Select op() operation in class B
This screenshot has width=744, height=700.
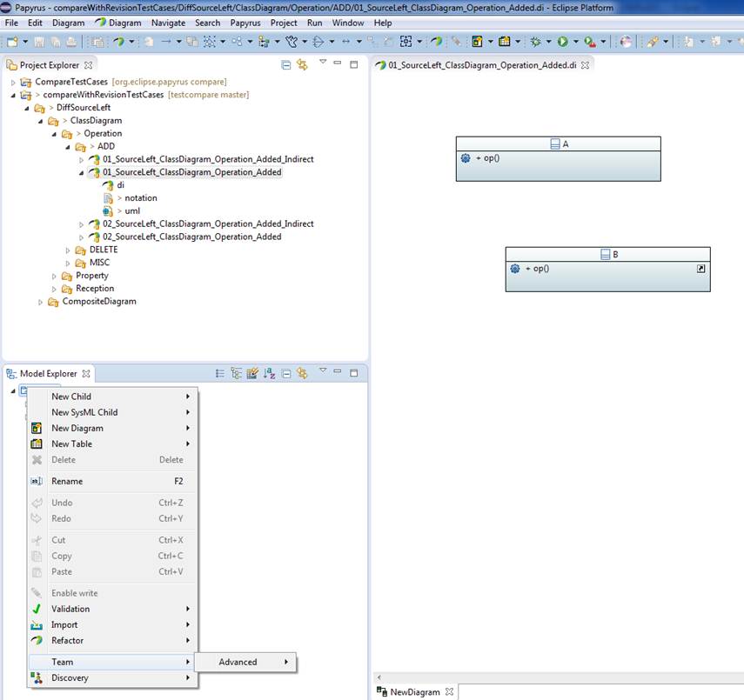pyautogui.click(x=537, y=269)
